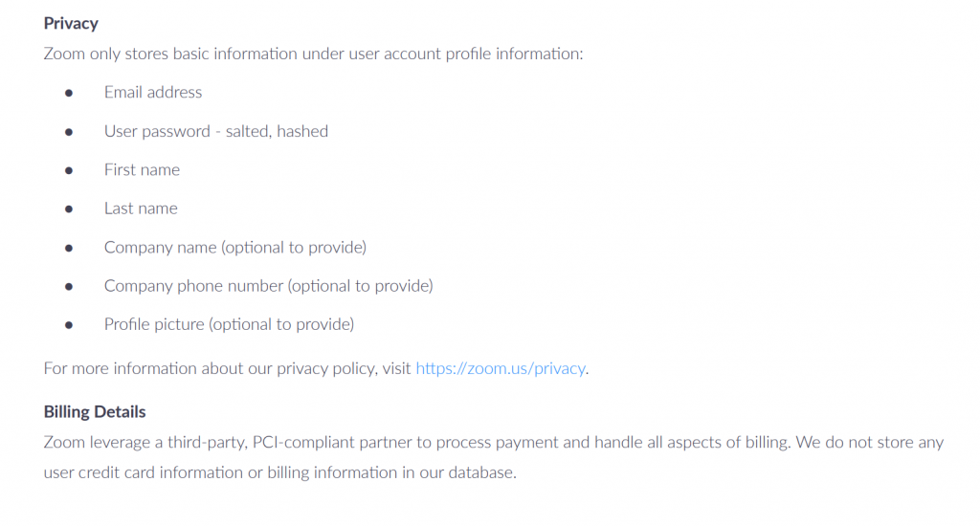Viewport: 980px width, 526px height.
Task: Click the Privacy heading
Action: click(x=71, y=23)
